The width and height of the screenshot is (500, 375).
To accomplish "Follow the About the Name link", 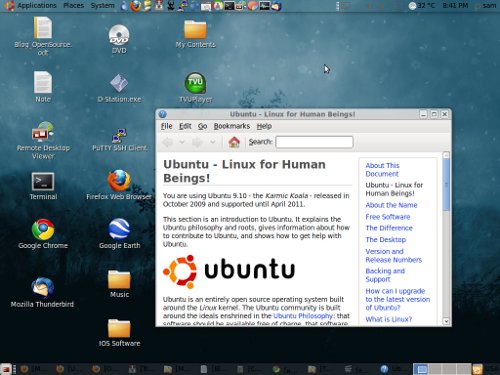I will 391,205.
